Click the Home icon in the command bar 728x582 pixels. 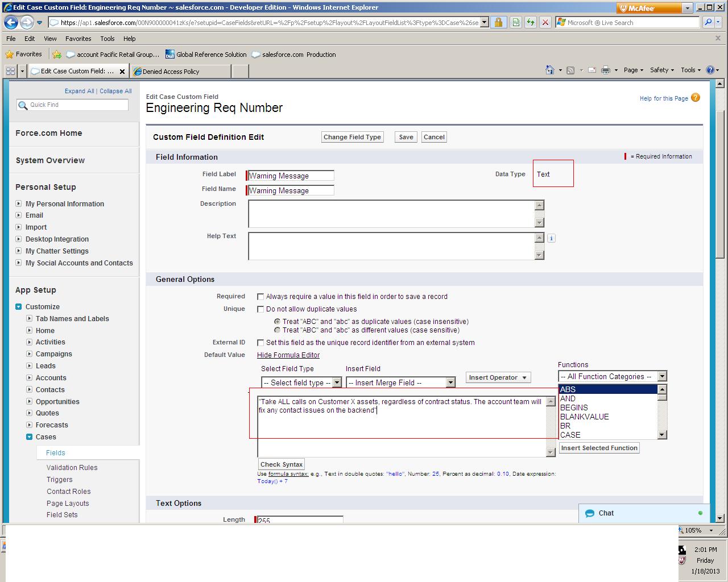pyautogui.click(x=549, y=69)
